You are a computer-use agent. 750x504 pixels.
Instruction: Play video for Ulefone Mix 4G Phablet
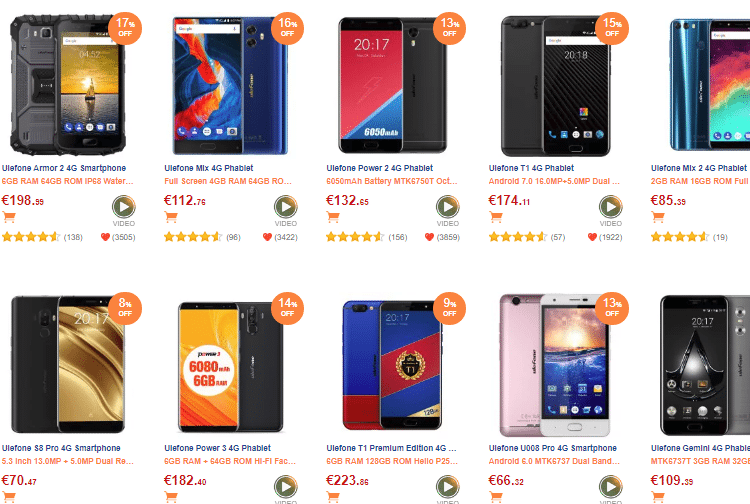click(286, 207)
